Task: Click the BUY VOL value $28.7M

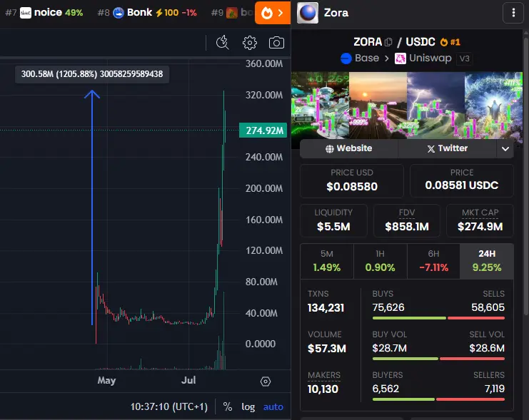Action: (389, 348)
